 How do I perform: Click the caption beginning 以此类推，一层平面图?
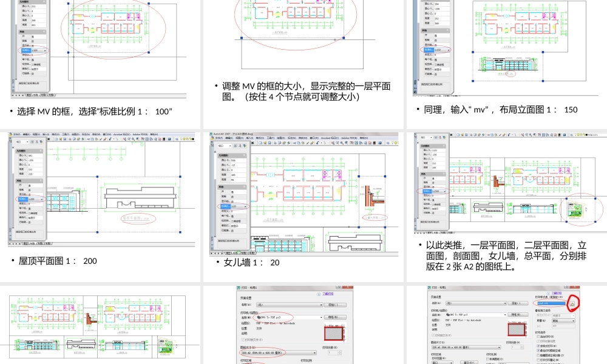coord(506,256)
